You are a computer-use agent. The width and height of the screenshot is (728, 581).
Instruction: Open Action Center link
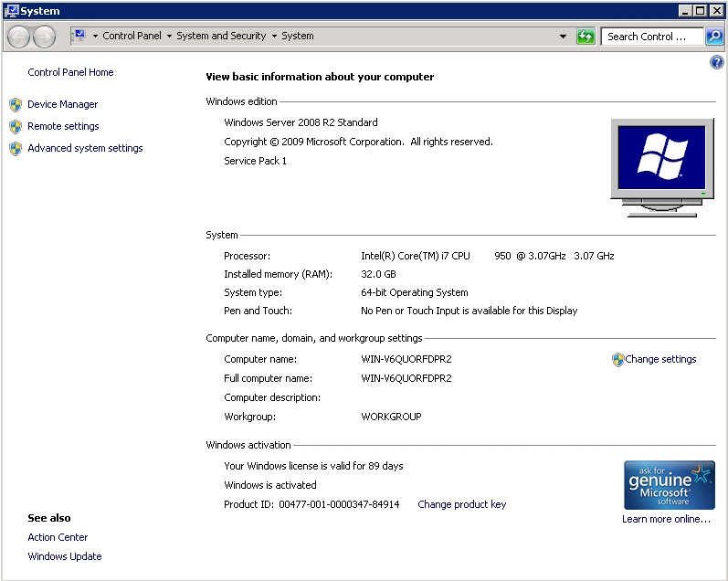pyautogui.click(x=58, y=537)
